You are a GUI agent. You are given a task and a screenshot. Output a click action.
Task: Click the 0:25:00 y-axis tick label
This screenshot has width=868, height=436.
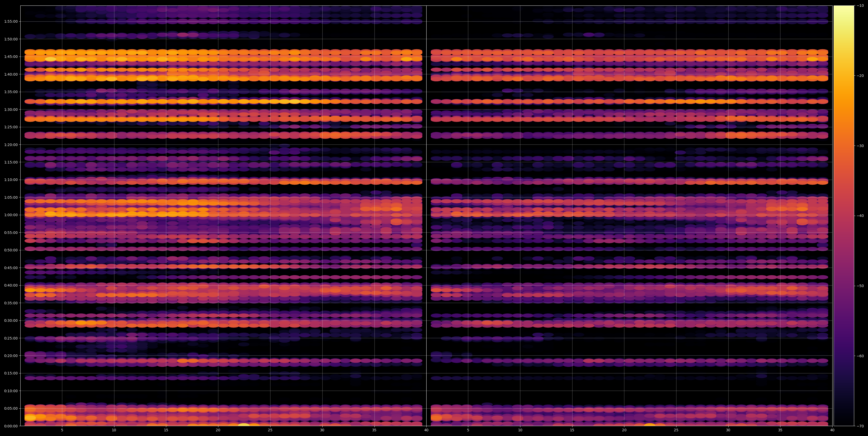11,338
